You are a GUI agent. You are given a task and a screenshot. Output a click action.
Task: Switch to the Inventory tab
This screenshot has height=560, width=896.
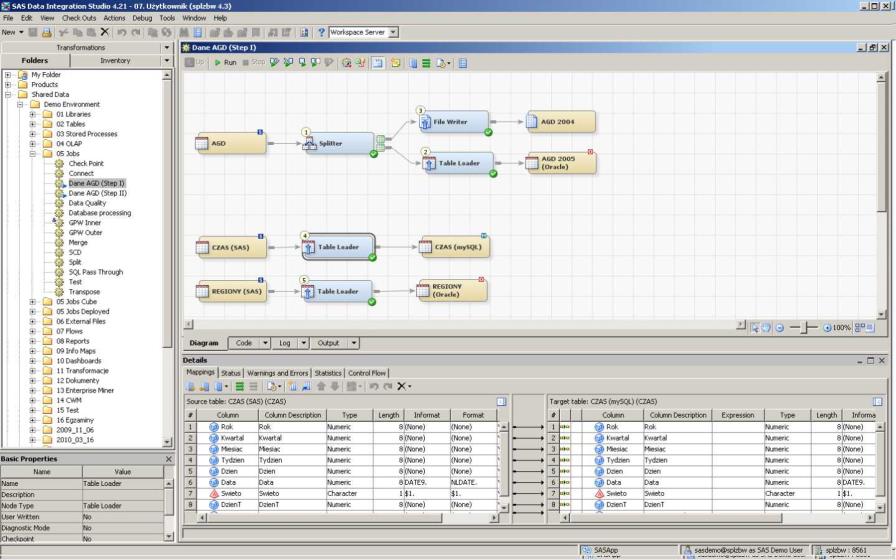[115, 61]
